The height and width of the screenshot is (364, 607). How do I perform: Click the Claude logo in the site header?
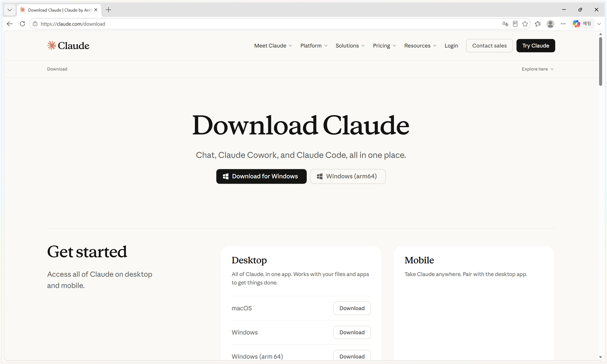[x=68, y=46]
